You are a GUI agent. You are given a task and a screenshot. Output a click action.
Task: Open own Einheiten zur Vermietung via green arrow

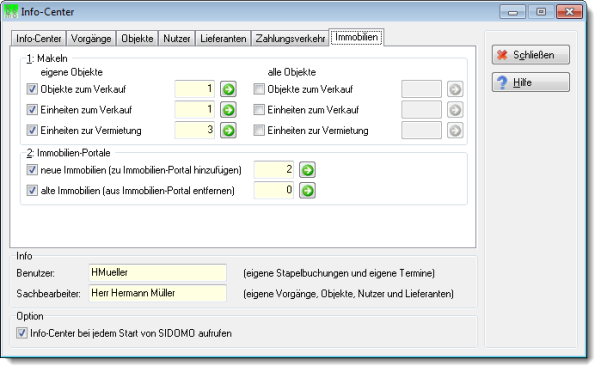tap(228, 131)
